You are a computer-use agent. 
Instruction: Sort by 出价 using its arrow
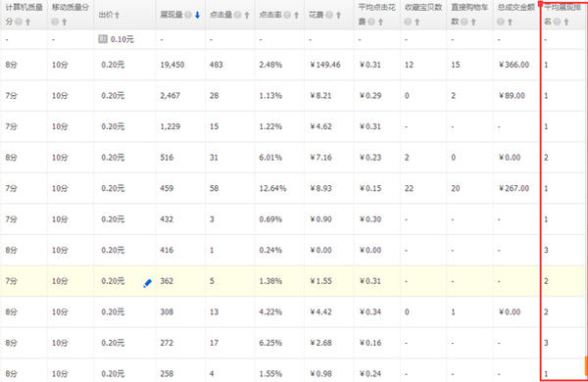[x=117, y=15]
